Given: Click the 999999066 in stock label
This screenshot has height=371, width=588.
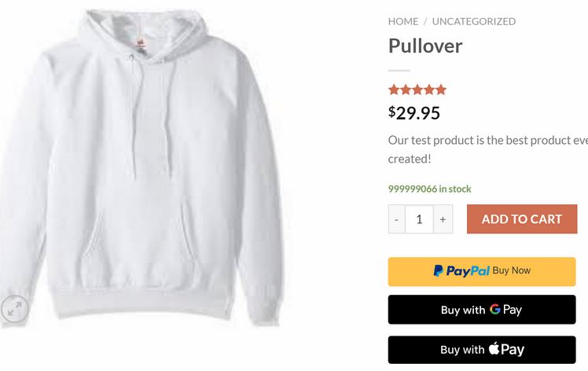Looking at the screenshot, I should (429, 189).
